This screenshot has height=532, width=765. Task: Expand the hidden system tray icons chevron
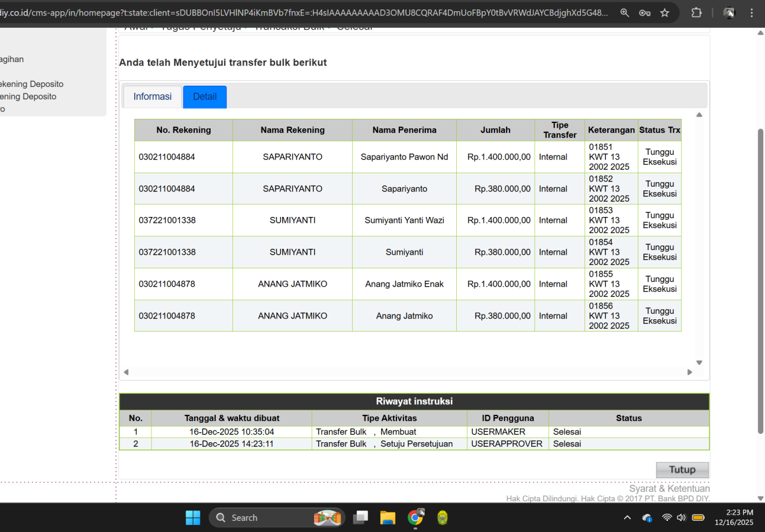pyautogui.click(x=627, y=518)
